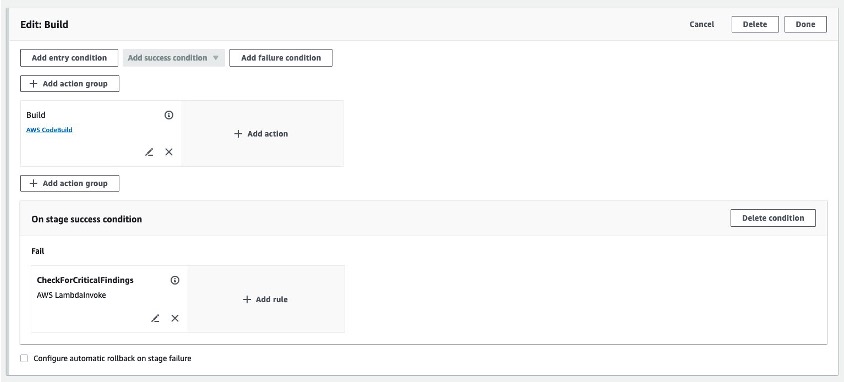Cancel editing the Build stage

click(x=702, y=25)
